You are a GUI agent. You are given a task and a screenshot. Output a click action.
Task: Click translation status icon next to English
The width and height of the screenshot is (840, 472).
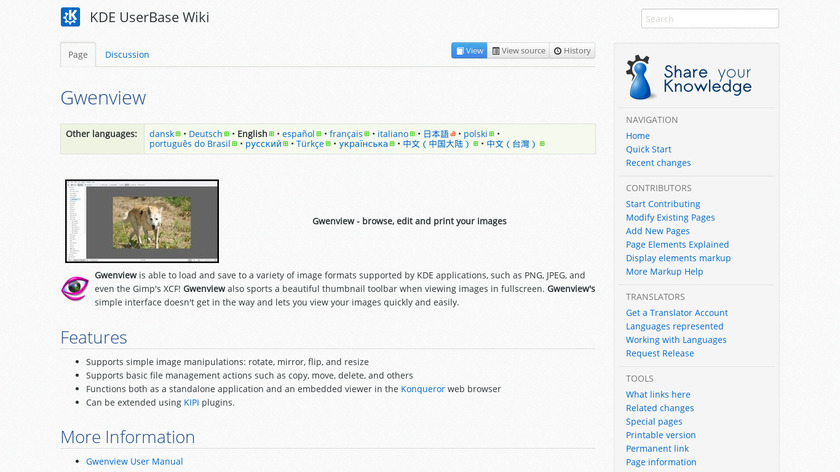(x=272, y=134)
